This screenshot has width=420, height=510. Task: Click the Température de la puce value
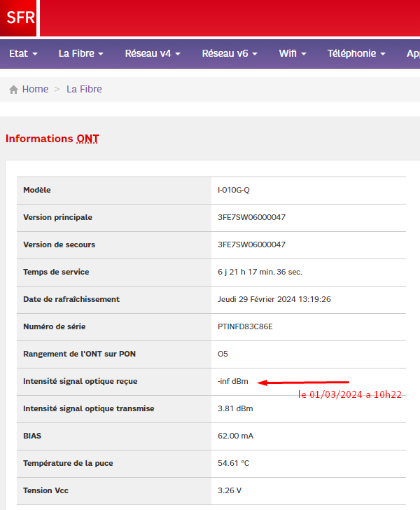tap(234, 463)
